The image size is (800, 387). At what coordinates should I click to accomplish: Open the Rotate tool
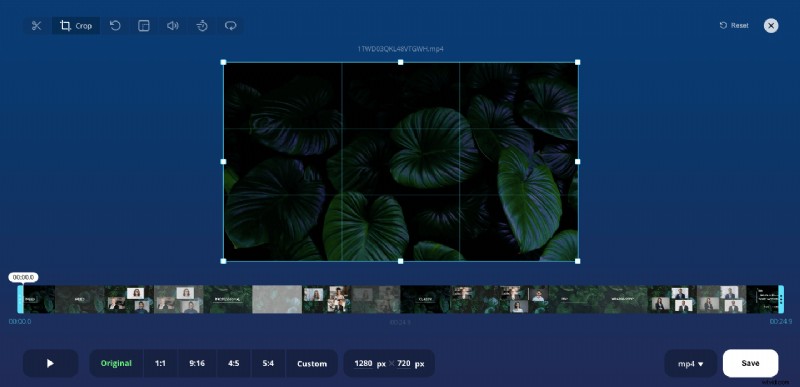[115, 25]
